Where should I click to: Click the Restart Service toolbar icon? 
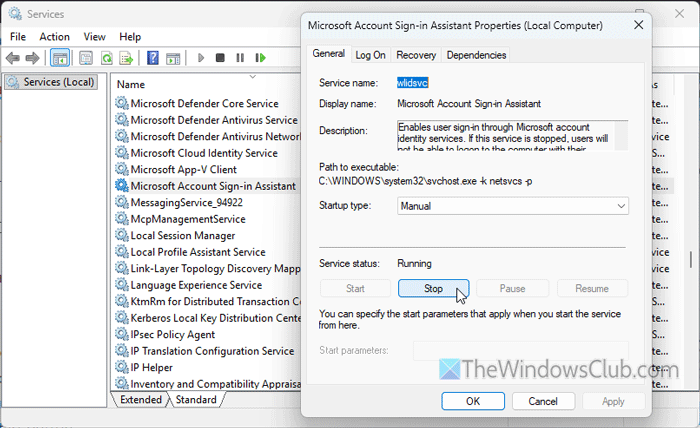(x=261, y=58)
